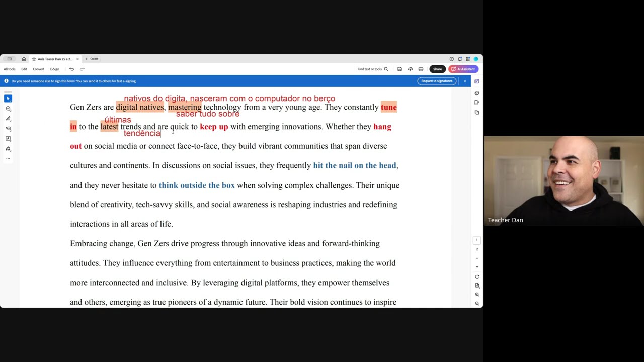Viewport: 644px width, 362px height.
Task: Click the info icon in blue banner
Action: [6, 81]
